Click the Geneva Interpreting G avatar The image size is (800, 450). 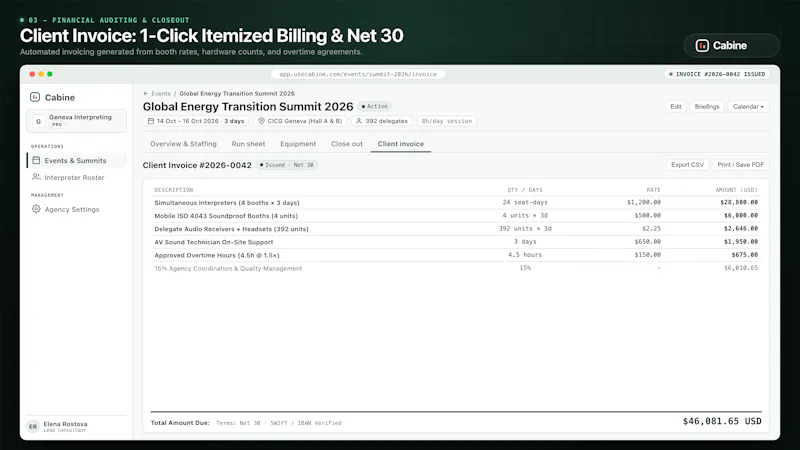(38, 121)
